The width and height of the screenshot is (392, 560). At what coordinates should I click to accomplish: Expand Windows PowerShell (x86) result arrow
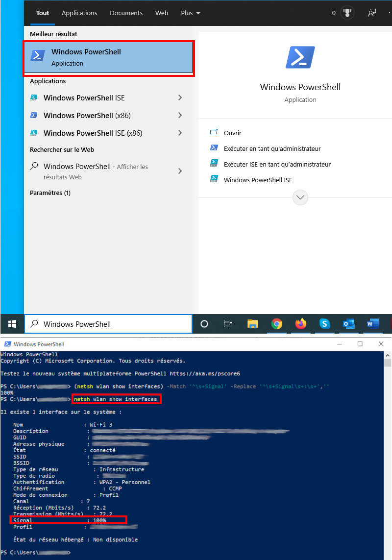coord(180,115)
